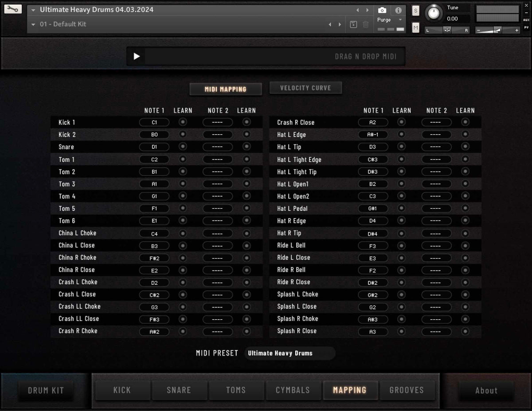This screenshot has height=411, width=532.
Task: Close the instrument with X button
Action: (526, 5)
